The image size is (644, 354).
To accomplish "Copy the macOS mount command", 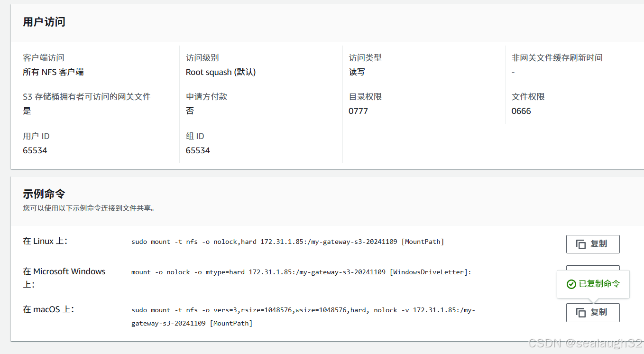I will click(593, 312).
